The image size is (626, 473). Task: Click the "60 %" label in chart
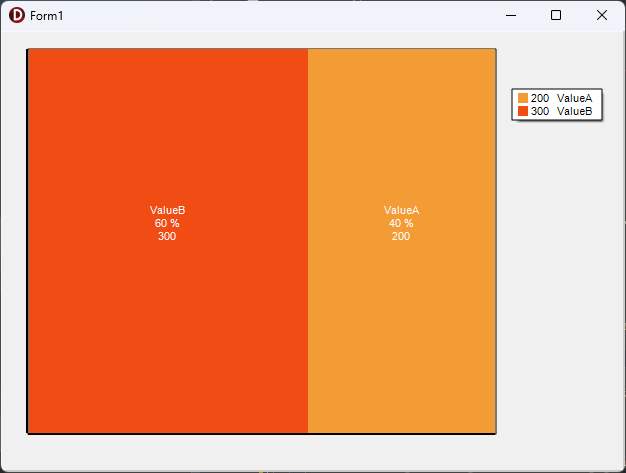click(167, 223)
